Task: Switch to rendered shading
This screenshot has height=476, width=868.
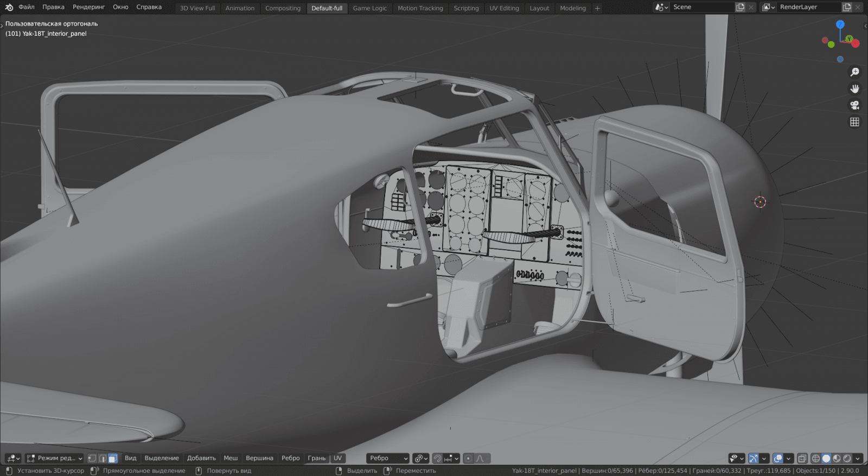Action: (x=847, y=459)
